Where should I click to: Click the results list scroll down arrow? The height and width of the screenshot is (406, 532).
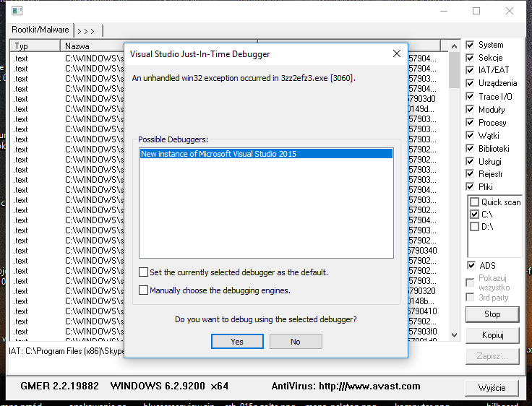455,335
